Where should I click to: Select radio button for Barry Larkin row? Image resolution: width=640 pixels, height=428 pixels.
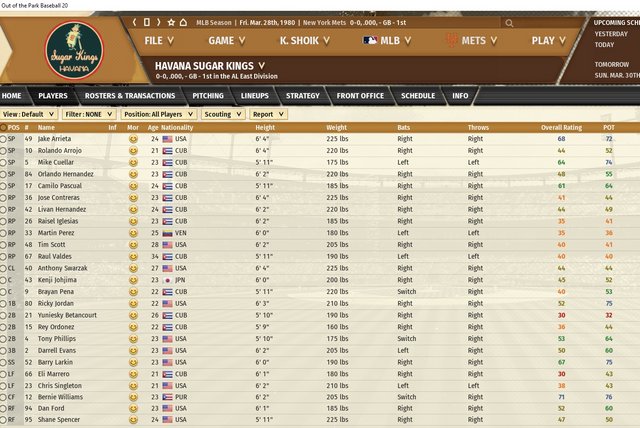pyautogui.click(x=3, y=363)
